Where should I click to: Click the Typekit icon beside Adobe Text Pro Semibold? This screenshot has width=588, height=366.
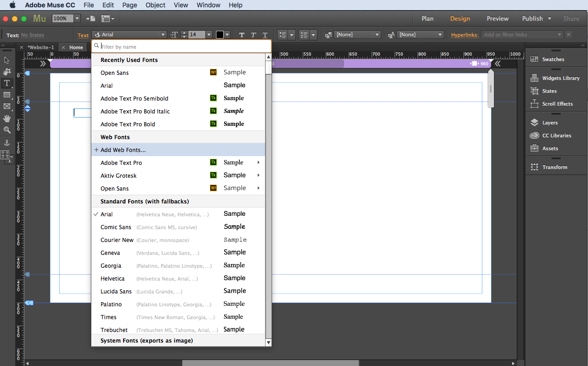coord(213,98)
